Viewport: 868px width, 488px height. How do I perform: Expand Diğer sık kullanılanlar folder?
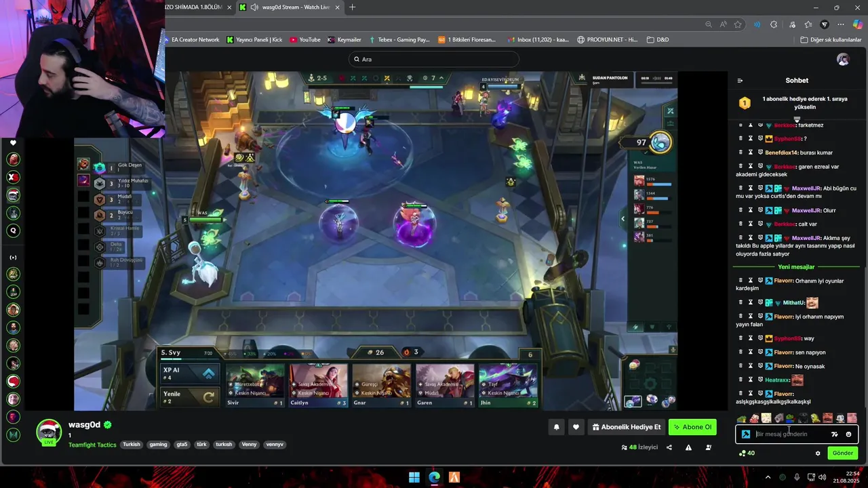pos(831,39)
